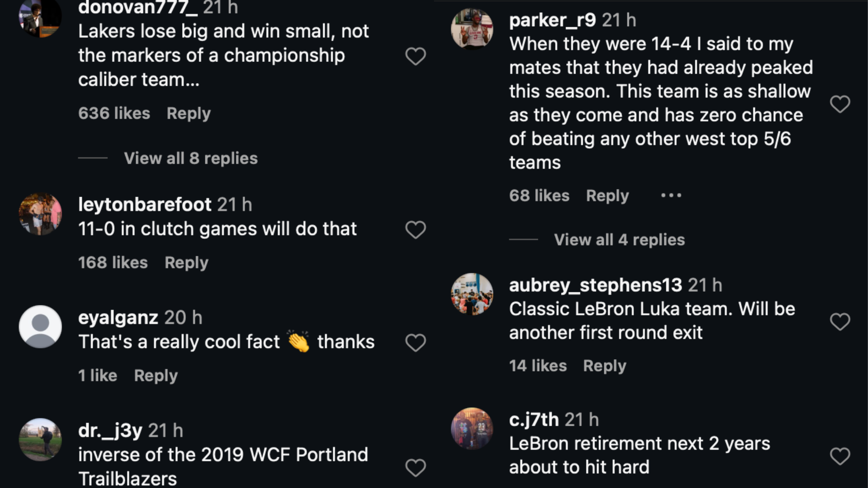Open c.j7th's profile avatar

[472, 429]
